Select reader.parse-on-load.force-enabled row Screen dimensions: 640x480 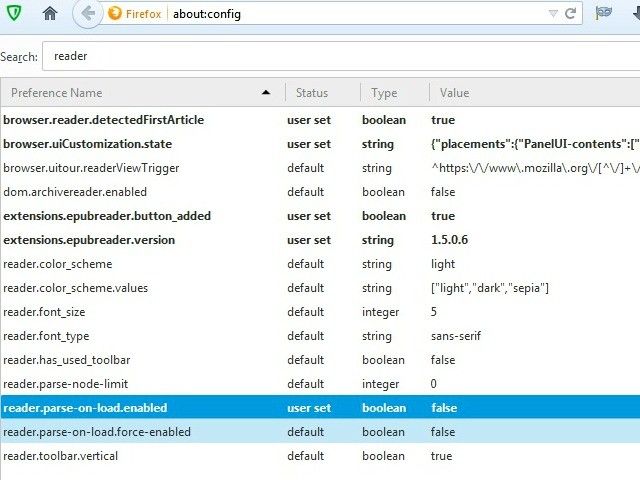click(x=97, y=432)
